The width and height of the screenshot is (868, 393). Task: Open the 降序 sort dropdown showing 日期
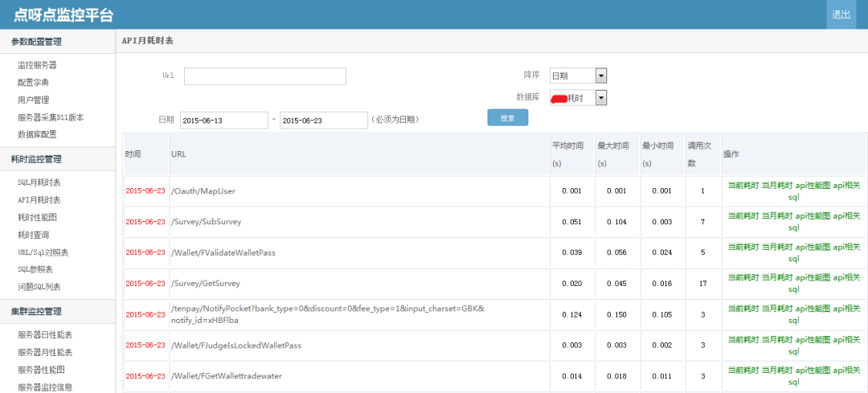pos(579,76)
